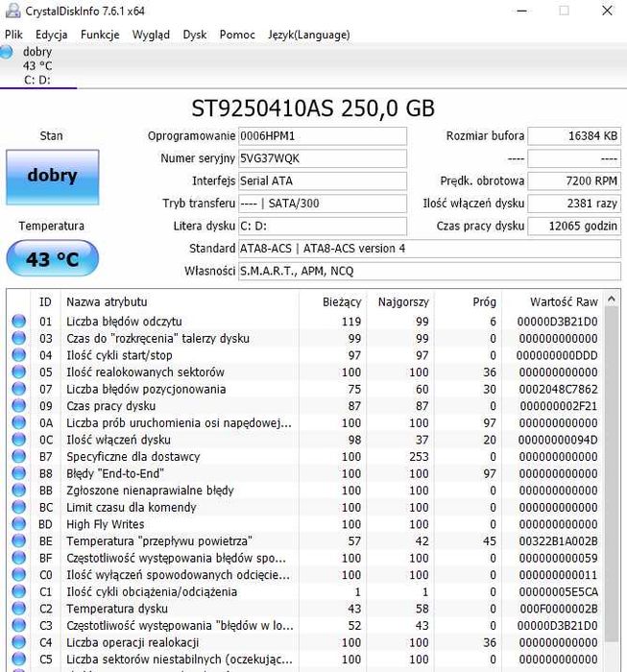This screenshot has height=672, width=627.
Task: Click the Standard field ATA8-ACS
Action: pos(429,248)
